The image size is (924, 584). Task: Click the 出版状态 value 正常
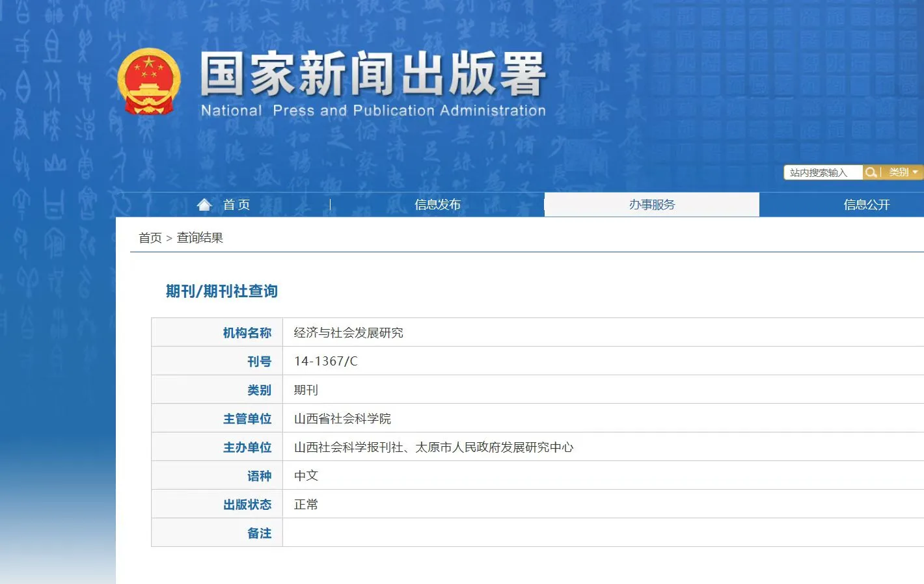pyautogui.click(x=305, y=504)
